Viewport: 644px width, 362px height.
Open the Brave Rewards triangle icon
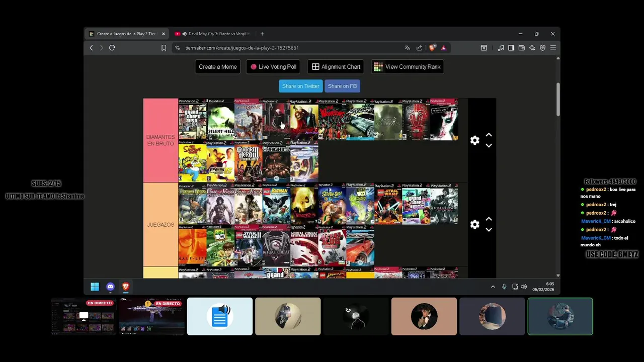[443, 48]
